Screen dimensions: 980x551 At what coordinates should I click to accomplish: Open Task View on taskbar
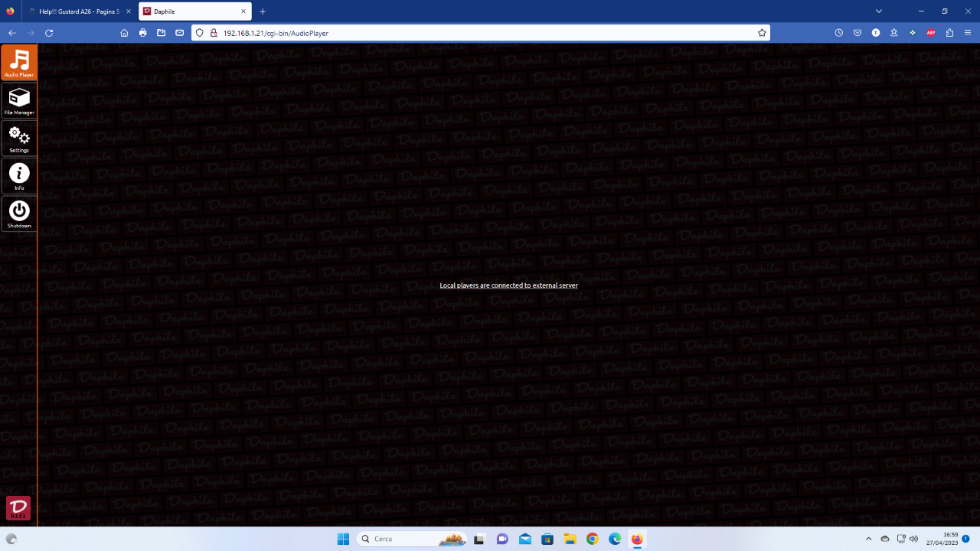(x=479, y=539)
